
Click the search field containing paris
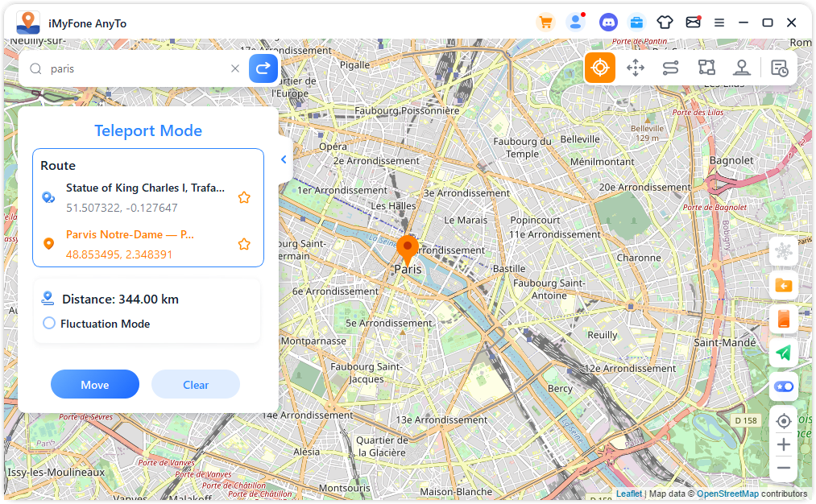click(x=137, y=69)
